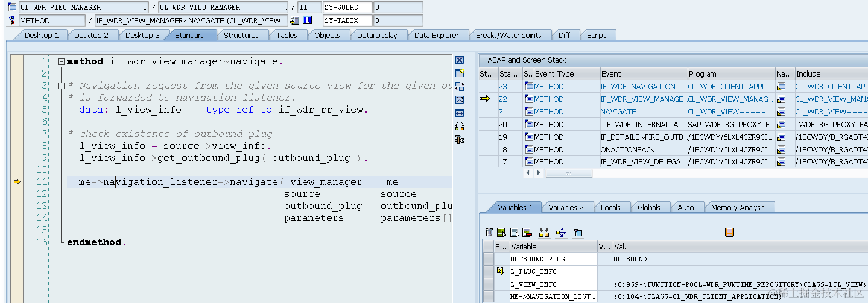Open the Desktop 3 tab

tap(142, 35)
